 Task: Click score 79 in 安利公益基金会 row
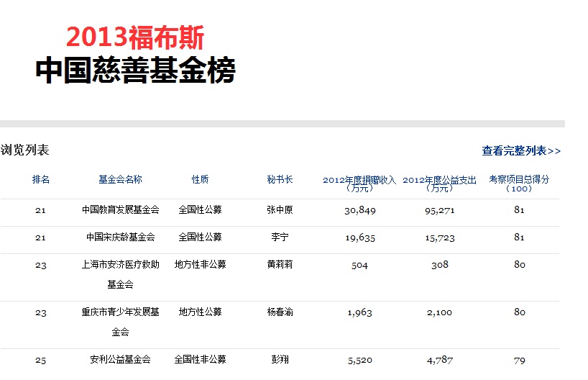coord(520,361)
